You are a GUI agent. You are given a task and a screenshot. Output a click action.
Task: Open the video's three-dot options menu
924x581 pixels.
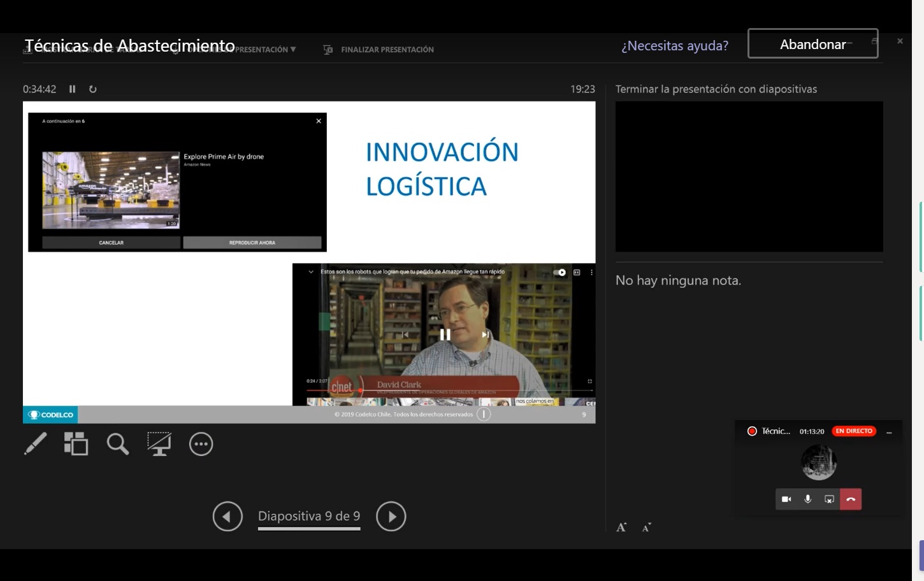pyautogui.click(x=591, y=272)
